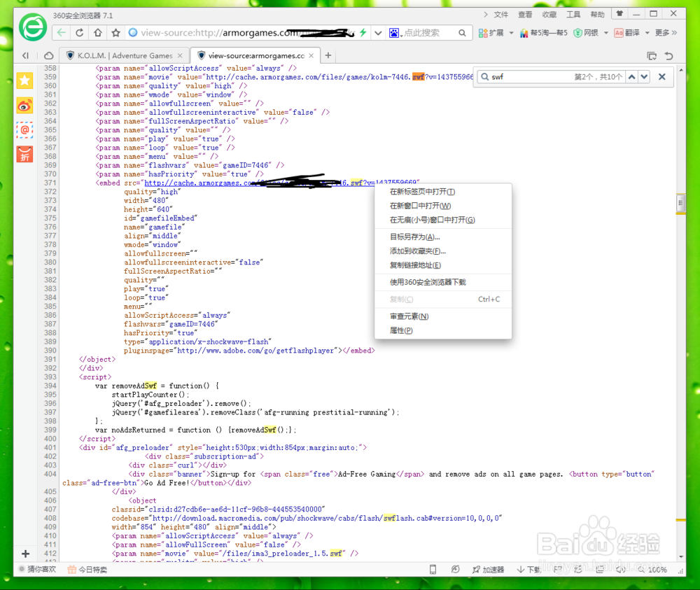Toggle the speaker mute icon in status bar

(x=620, y=569)
